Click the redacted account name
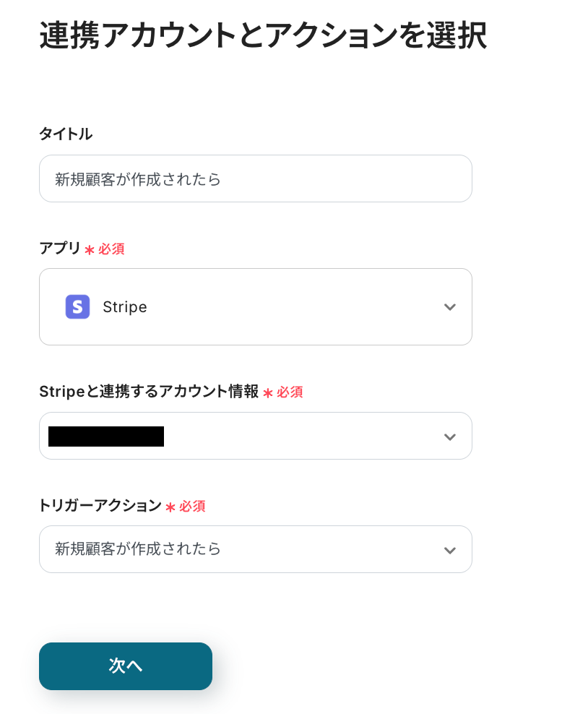 pos(106,436)
